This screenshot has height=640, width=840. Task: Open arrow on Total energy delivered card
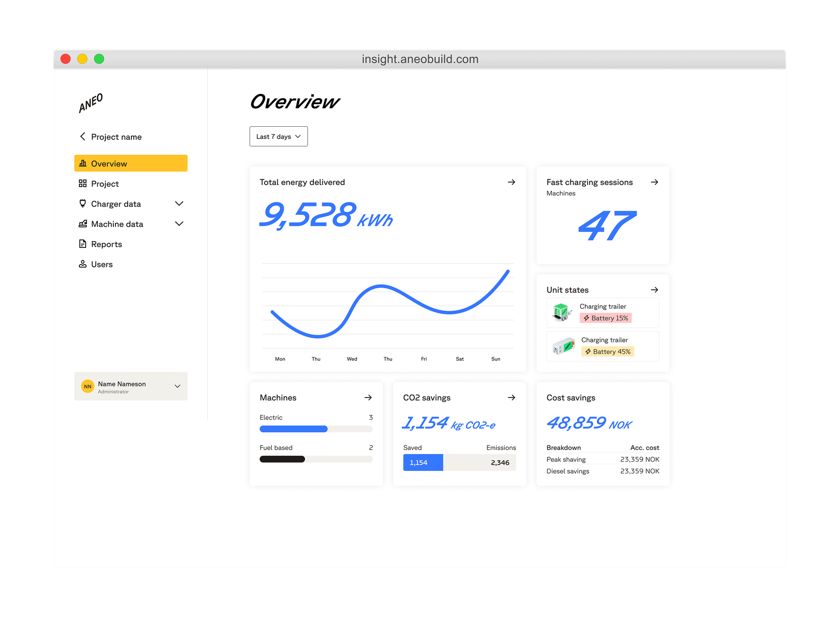pyautogui.click(x=511, y=182)
